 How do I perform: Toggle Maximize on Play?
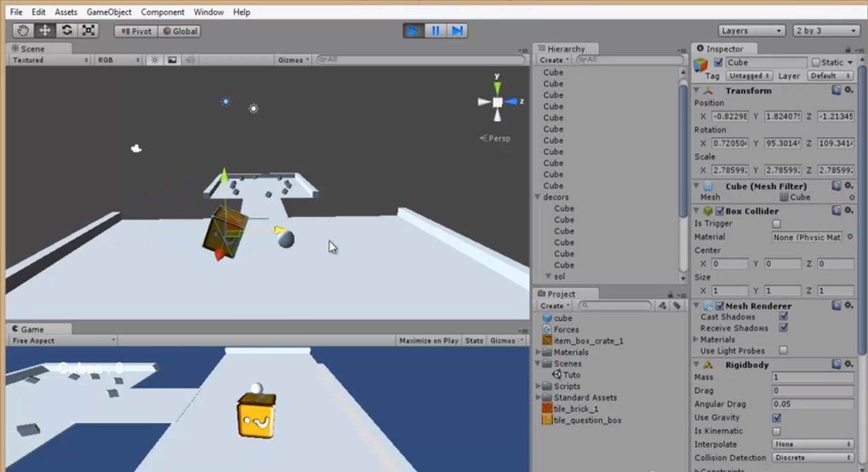coord(428,341)
